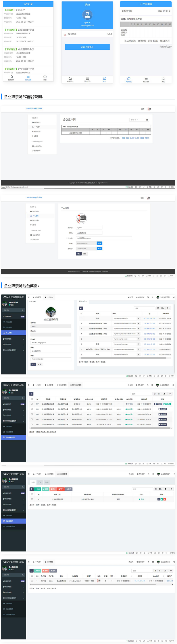Click green edit icon for meeting room id 6
Screen dimensions: 177x644
(x=162, y=499)
